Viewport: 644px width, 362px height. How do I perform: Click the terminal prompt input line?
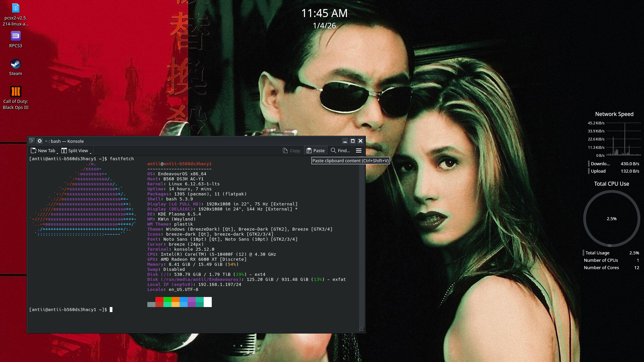[71, 309]
